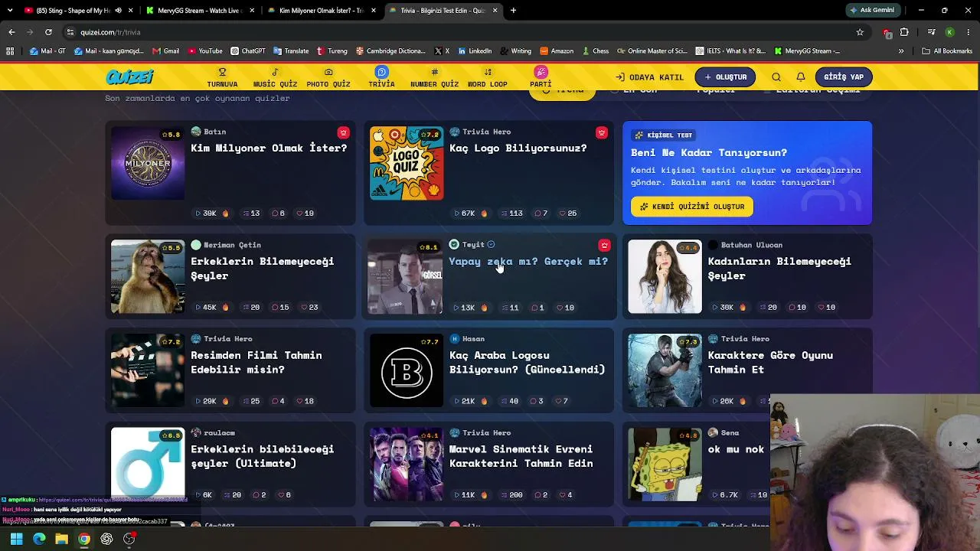Open the LinkedIn bookmark
The width and height of the screenshot is (980, 551).
(475, 51)
